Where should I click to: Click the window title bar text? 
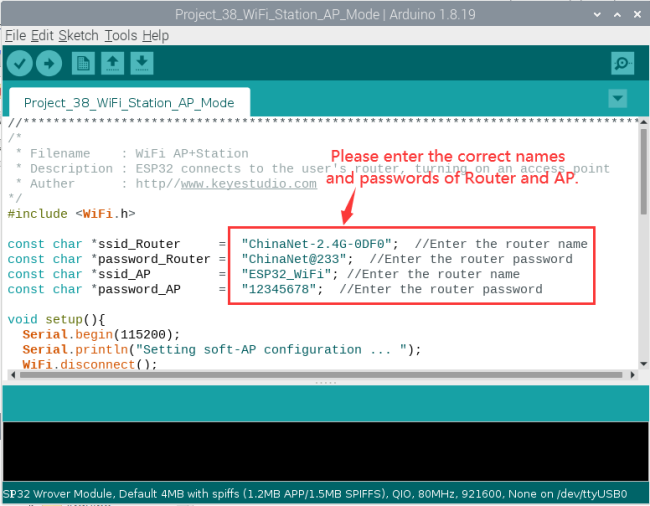pos(325,15)
